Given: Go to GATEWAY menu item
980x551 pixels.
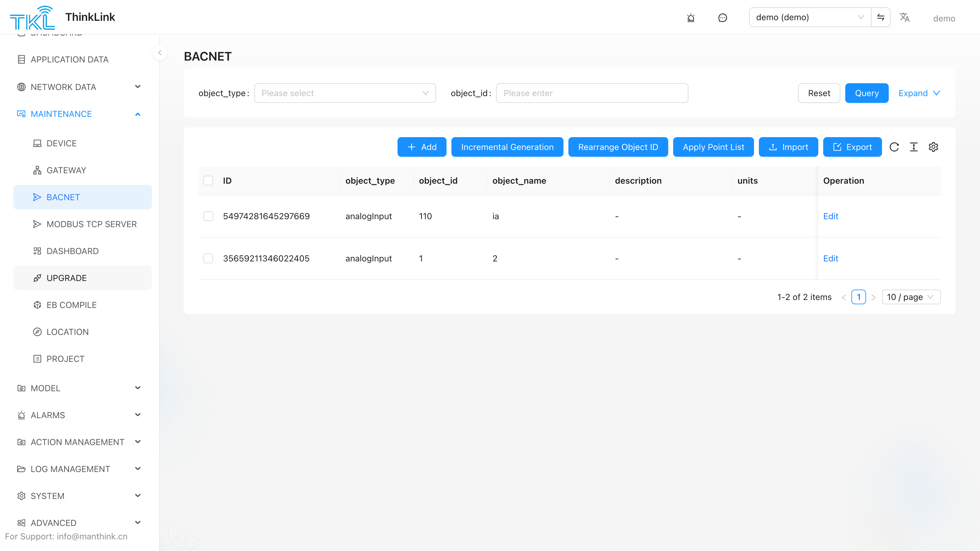Looking at the screenshot, I should tap(83, 171).
